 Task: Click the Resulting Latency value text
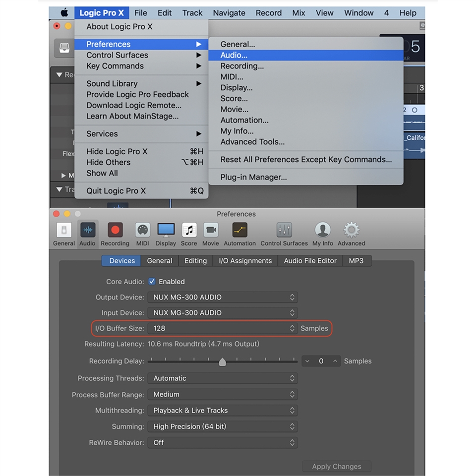pos(203,344)
